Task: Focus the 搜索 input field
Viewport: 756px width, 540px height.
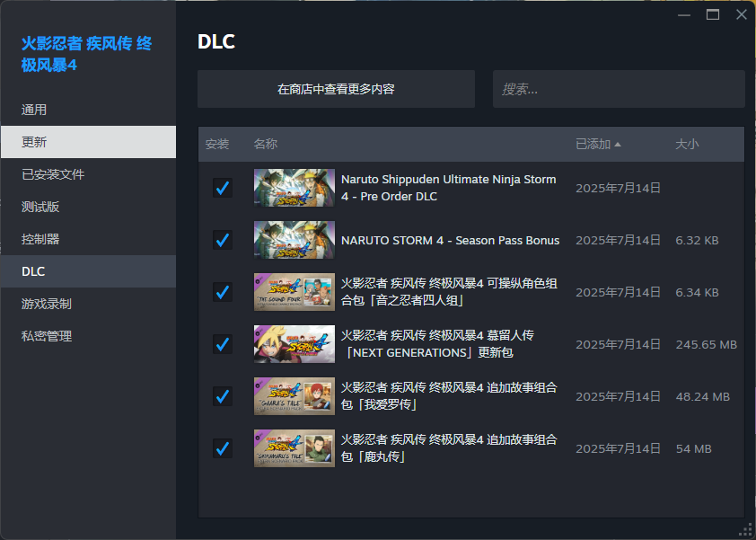Action: (x=619, y=89)
